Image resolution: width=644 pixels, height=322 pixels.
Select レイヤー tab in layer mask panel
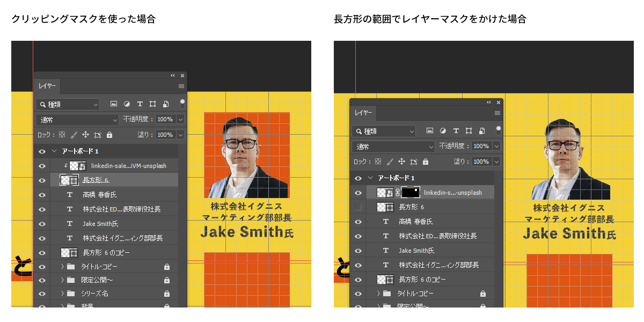[363, 113]
